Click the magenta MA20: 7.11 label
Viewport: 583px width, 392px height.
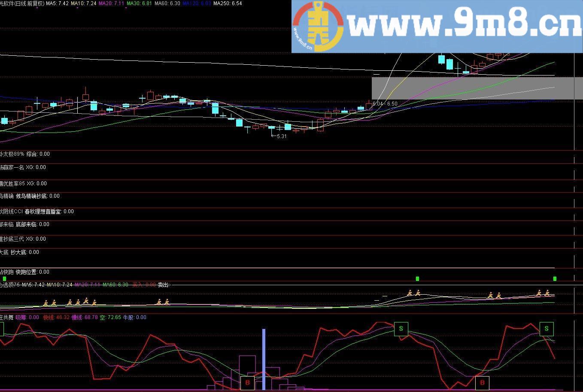point(111,3)
